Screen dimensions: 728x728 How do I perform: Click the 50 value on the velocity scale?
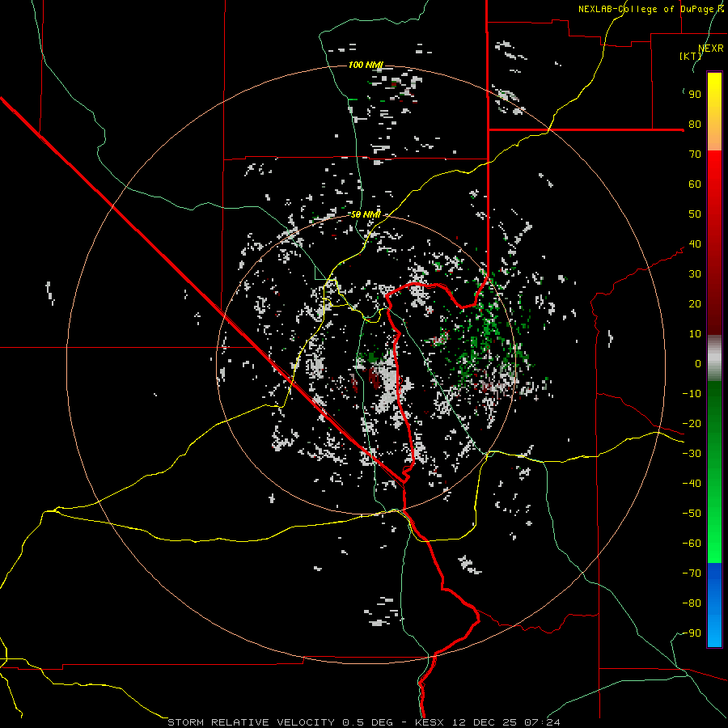coord(695,214)
